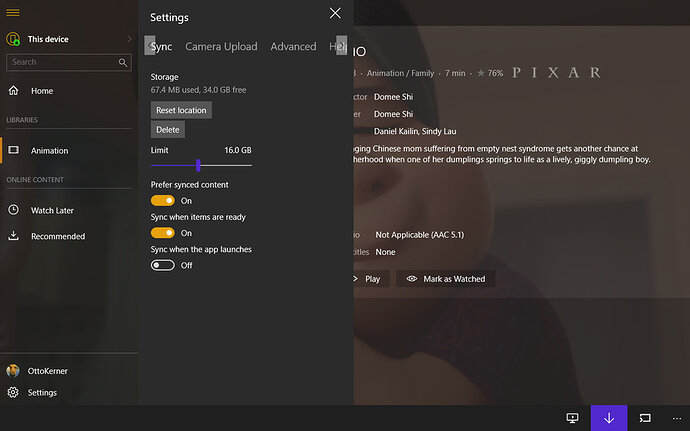This screenshot has height=431, width=690.
Task: Open Settings in sidebar bottom
Action: 42,393
